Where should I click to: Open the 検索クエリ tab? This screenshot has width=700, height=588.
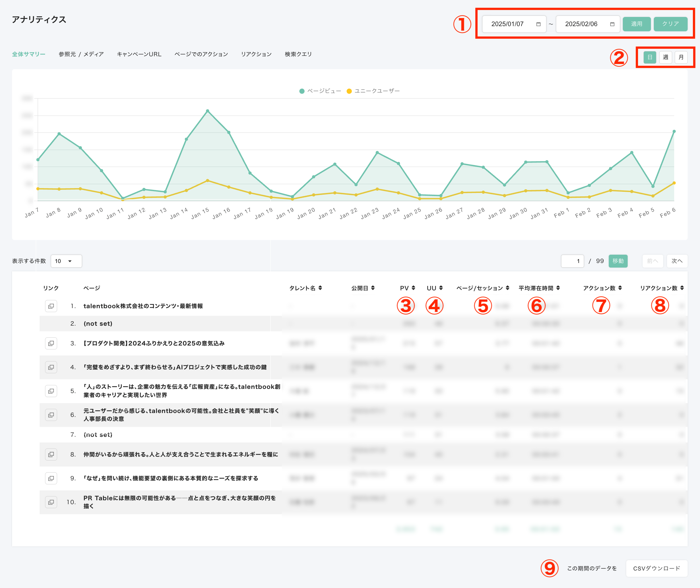coord(298,54)
